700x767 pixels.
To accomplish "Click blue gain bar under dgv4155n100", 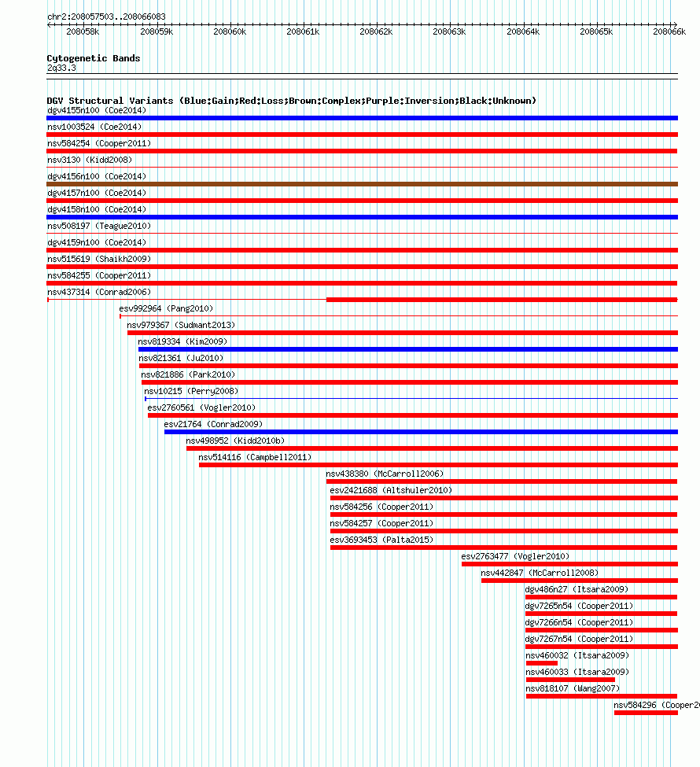I will tap(362, 118).
